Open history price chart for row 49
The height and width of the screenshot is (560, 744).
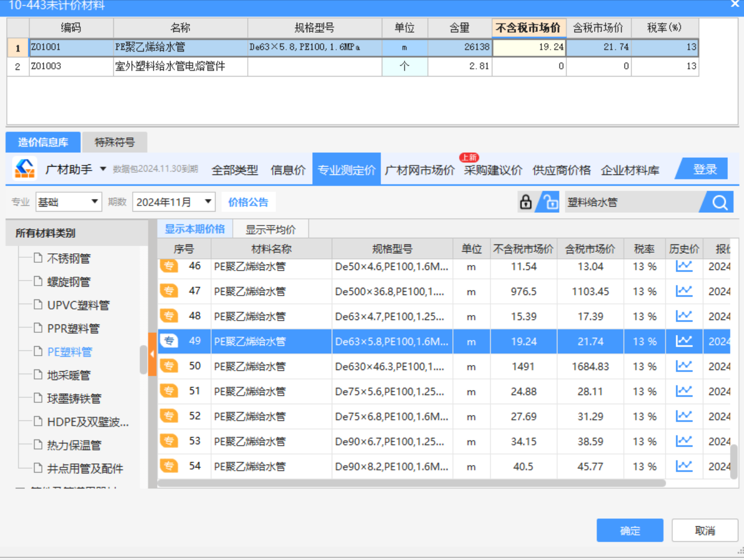tap(683, 341)
